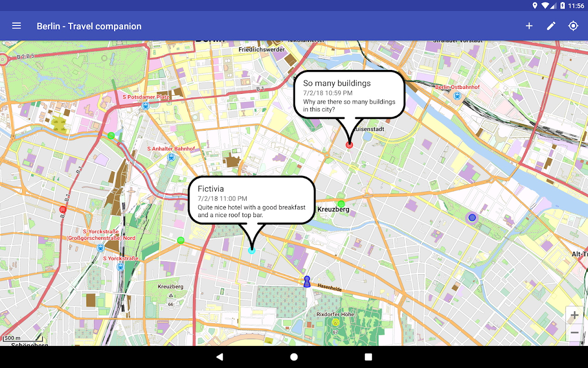
Task: Tap the S Potsdamer Platz label
Action: click(146, 97)
